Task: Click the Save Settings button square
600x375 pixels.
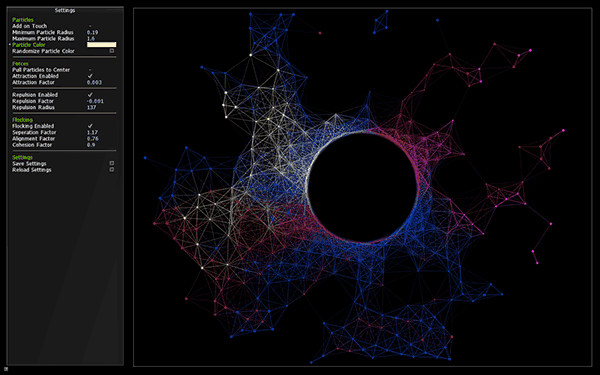Action: 112,163
